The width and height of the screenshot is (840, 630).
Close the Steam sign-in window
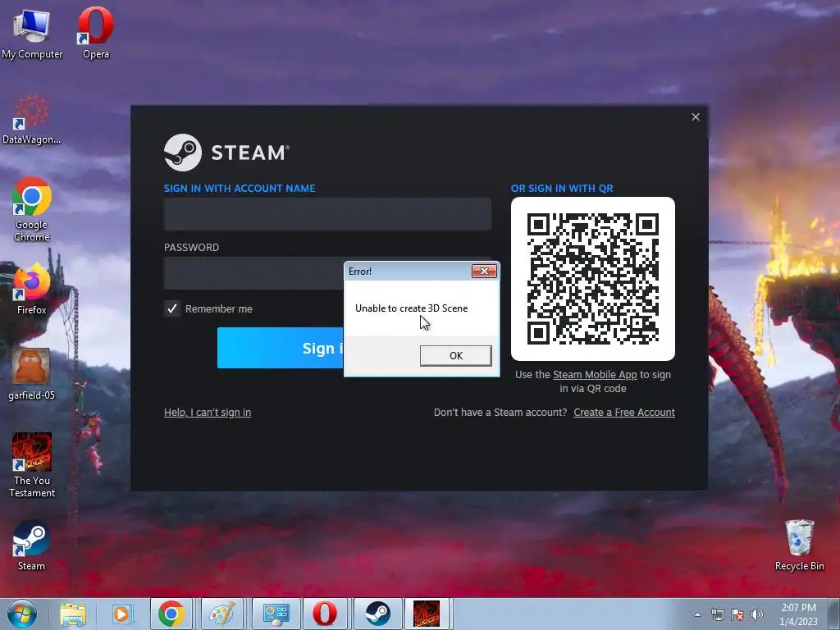[x=696, y=116]
